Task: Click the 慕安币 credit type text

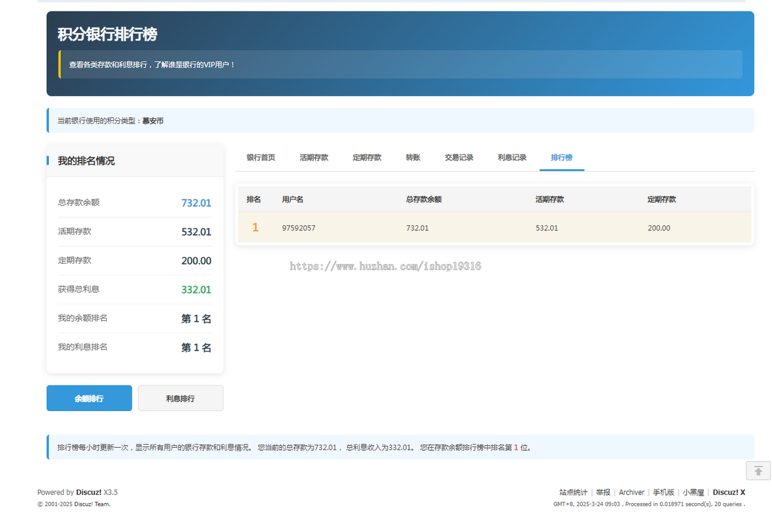Action: pos(152,121)
